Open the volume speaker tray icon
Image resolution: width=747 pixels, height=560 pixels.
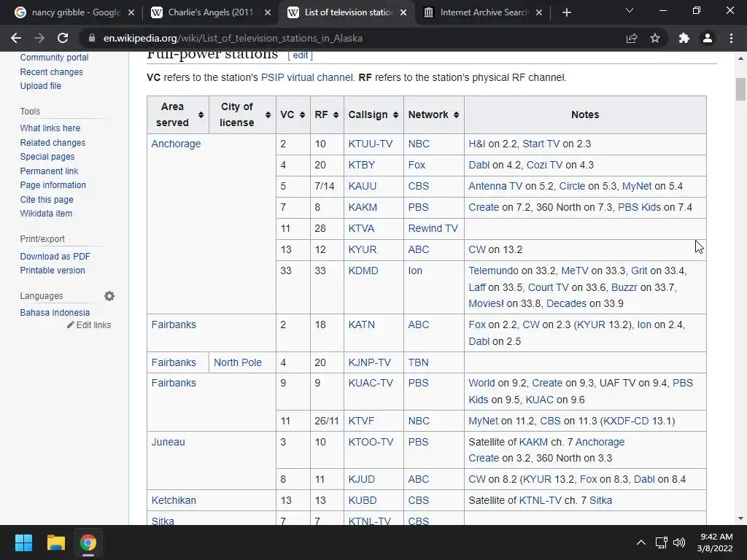tap(679, 542)
